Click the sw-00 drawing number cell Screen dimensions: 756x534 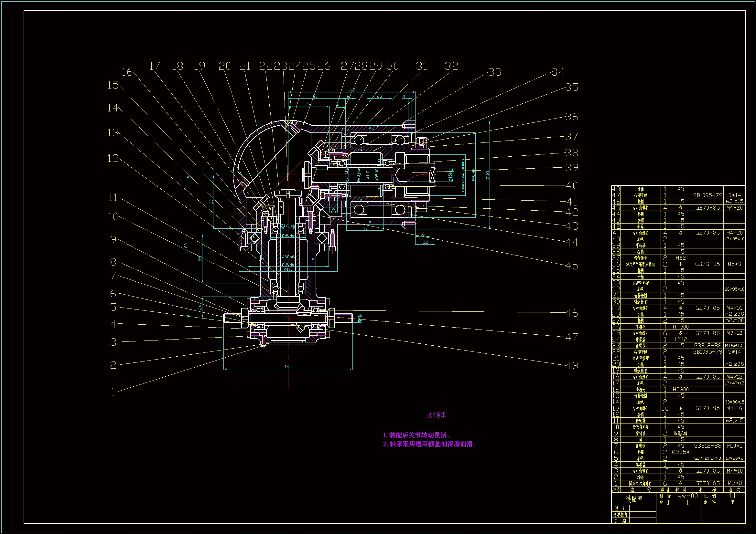pyautogui.click(x=687, y=496)
